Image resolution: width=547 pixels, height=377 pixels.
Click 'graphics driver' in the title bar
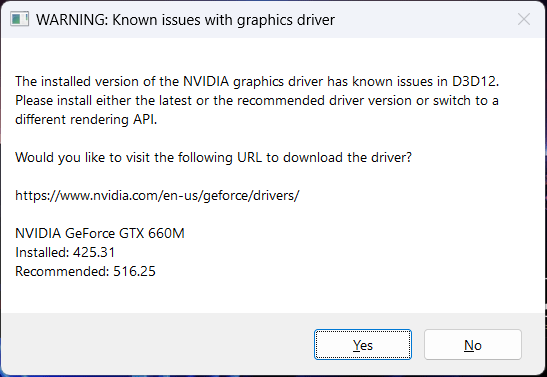point(286,20)
